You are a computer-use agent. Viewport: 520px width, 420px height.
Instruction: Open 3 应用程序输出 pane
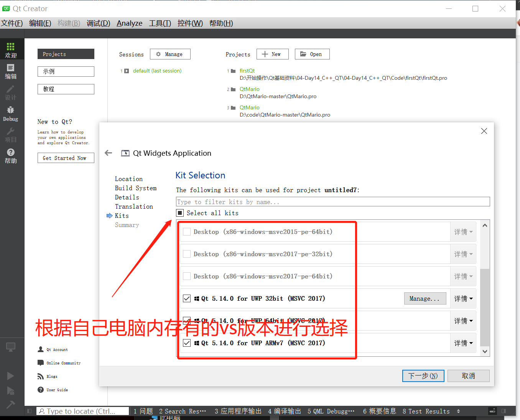point(238,411)
